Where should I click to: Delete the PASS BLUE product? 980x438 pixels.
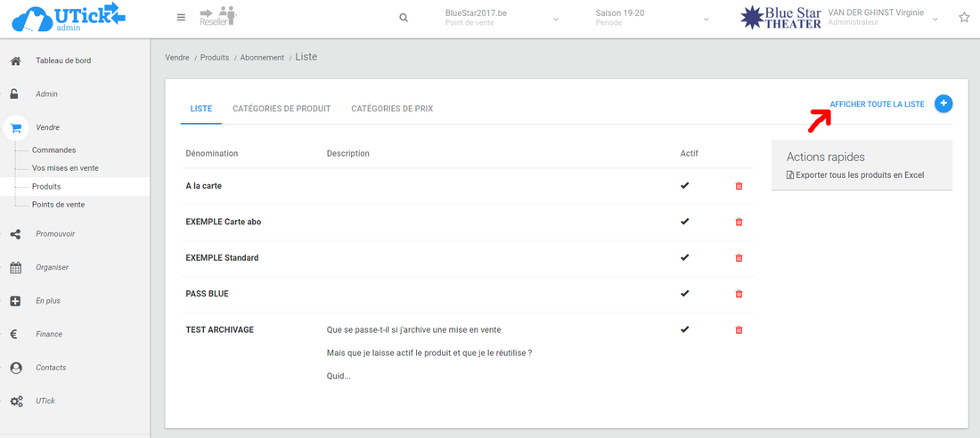point(738,294)
